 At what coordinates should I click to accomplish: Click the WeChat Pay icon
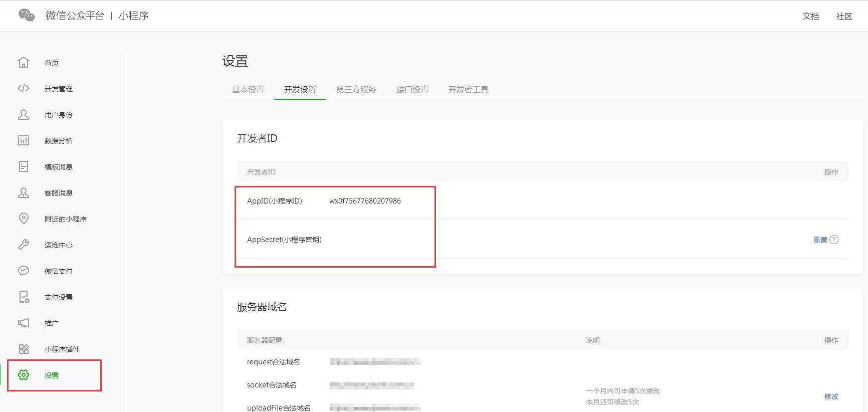pos(24,271)
